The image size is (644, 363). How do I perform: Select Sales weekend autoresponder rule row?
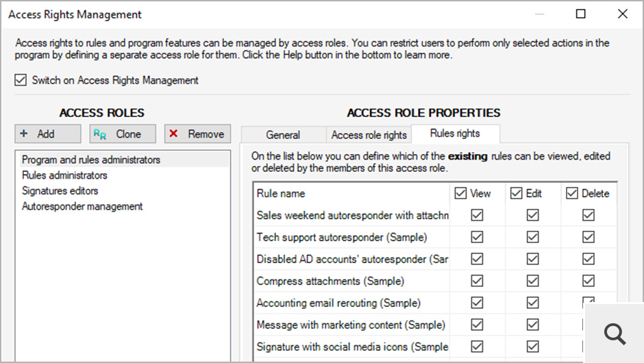(351, 215)
